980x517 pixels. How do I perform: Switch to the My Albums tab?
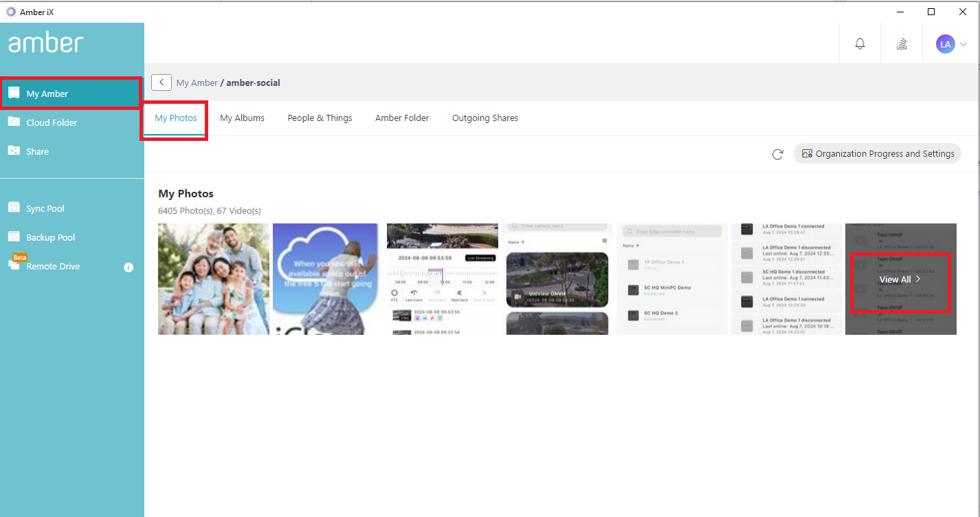(x=242, y=118)
